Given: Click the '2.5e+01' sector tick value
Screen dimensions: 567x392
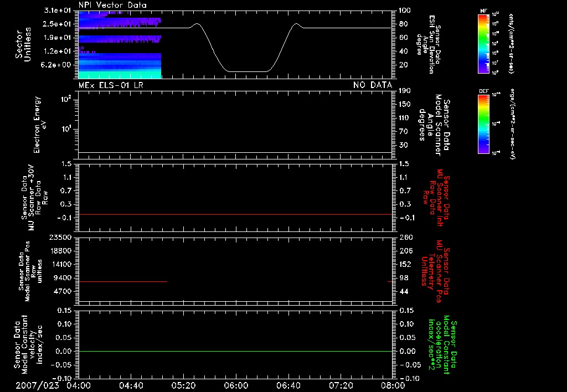Looking at the screenshot, I should pos(58,24).
